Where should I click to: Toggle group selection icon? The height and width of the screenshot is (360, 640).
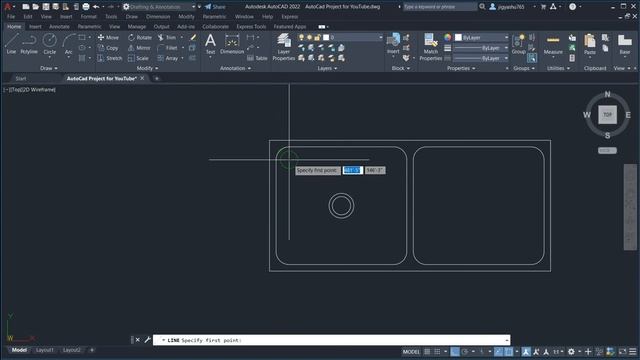pyautogui.click(x=532, y=58)
